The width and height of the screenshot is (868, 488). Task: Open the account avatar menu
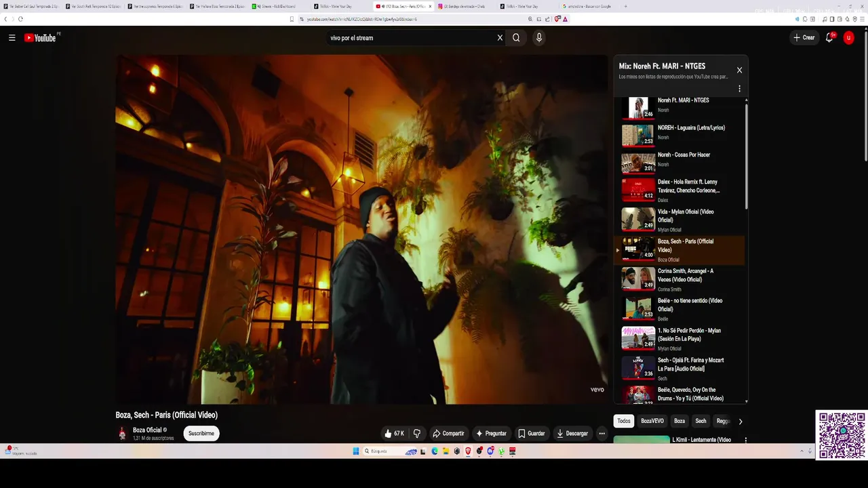pyautogui.click(x=848, y=38)
